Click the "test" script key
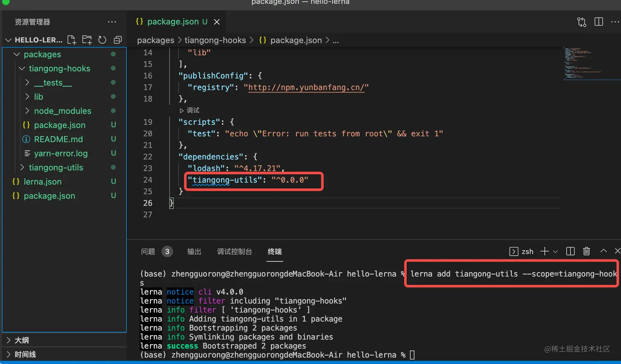This screenshot has height=364, width=621. coord(202,134)
